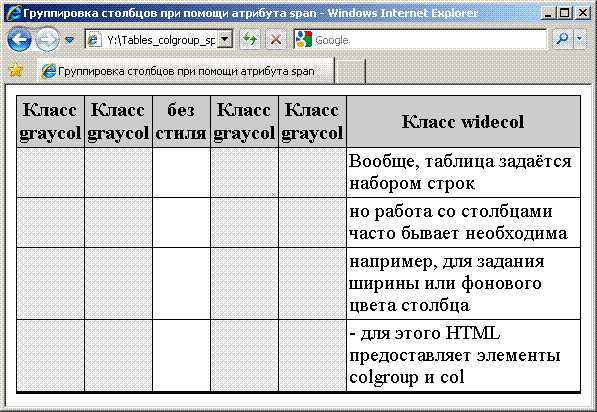This screenshot has width=597, height=412.
Task: Open Favorites with the star icon
Action: pyautogui.click(x=16, y=70)
